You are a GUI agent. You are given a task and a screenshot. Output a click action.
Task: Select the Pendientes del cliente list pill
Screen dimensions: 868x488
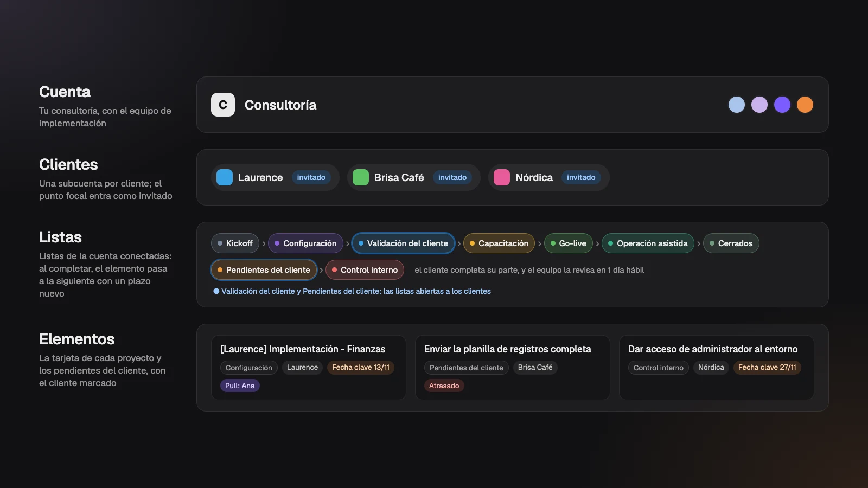[x=264, y=270]
